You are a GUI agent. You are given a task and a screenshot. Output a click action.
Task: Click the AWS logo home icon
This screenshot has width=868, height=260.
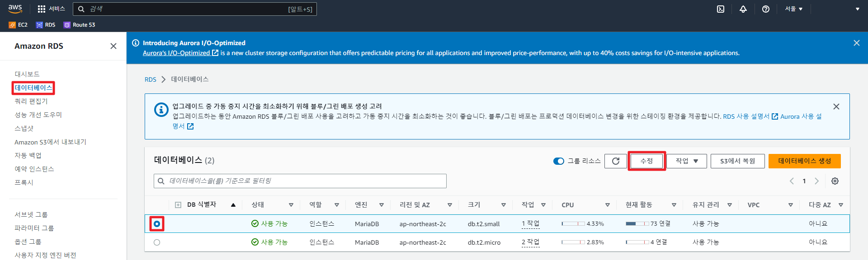[15, 9]
